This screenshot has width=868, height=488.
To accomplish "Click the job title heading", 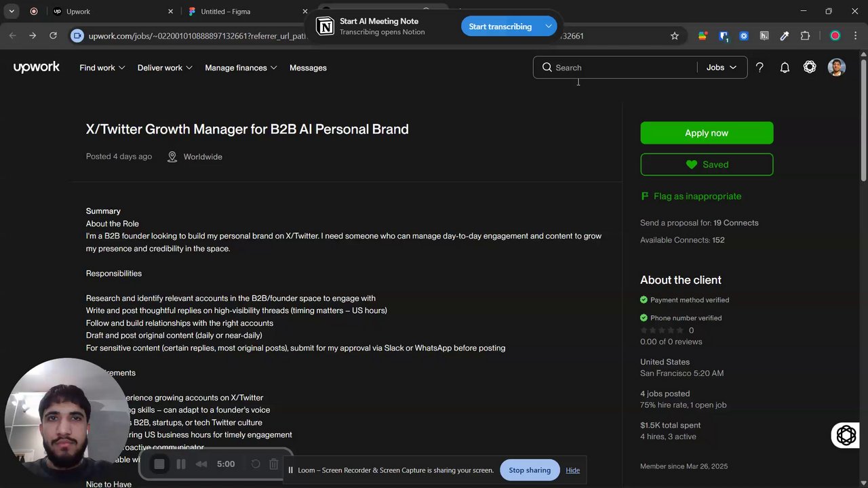I will pyautogui.click(x=248, y=129).
